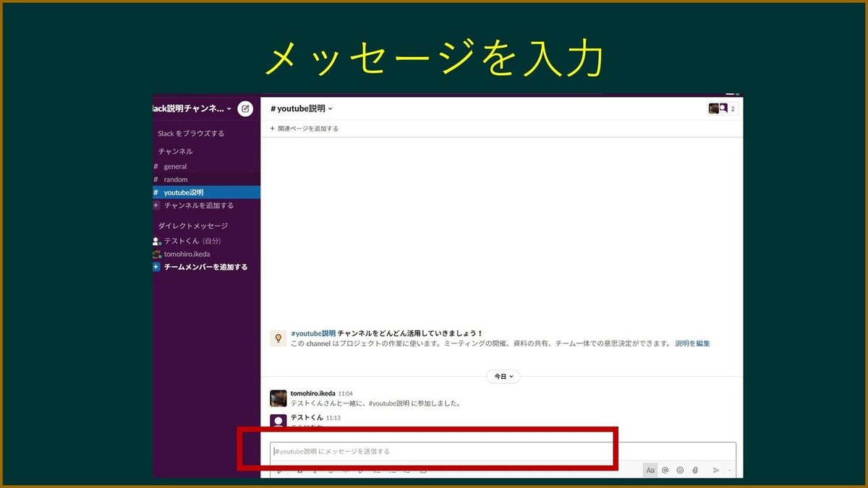This screenshot has width=868, height=488.
Task: Click the paperclip attachment icon
Action: coord(695,470)
